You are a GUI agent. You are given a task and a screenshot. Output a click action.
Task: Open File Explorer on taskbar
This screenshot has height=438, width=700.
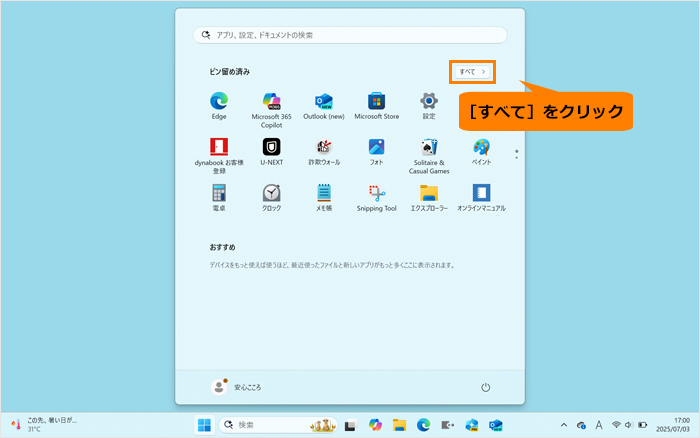(399, 425)
